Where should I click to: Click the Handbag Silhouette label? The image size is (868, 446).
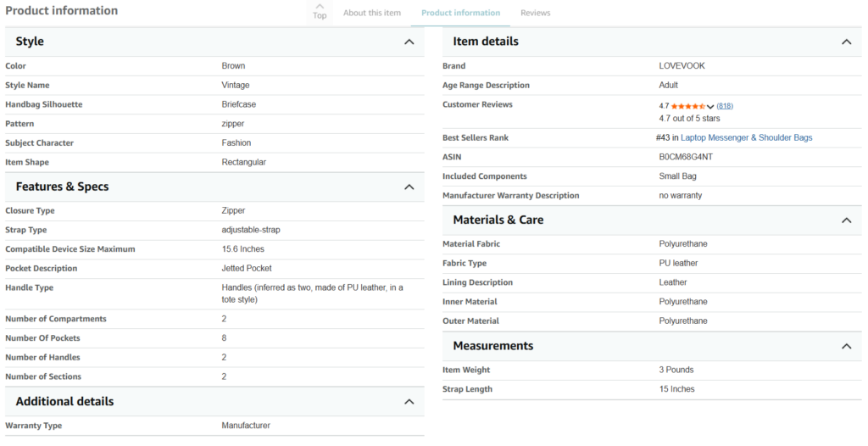click(44, 104)
